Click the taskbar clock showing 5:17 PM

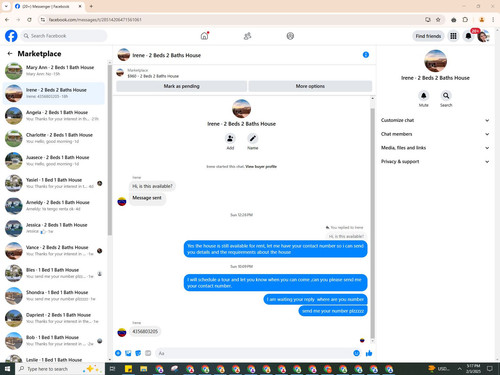point(473,369)
